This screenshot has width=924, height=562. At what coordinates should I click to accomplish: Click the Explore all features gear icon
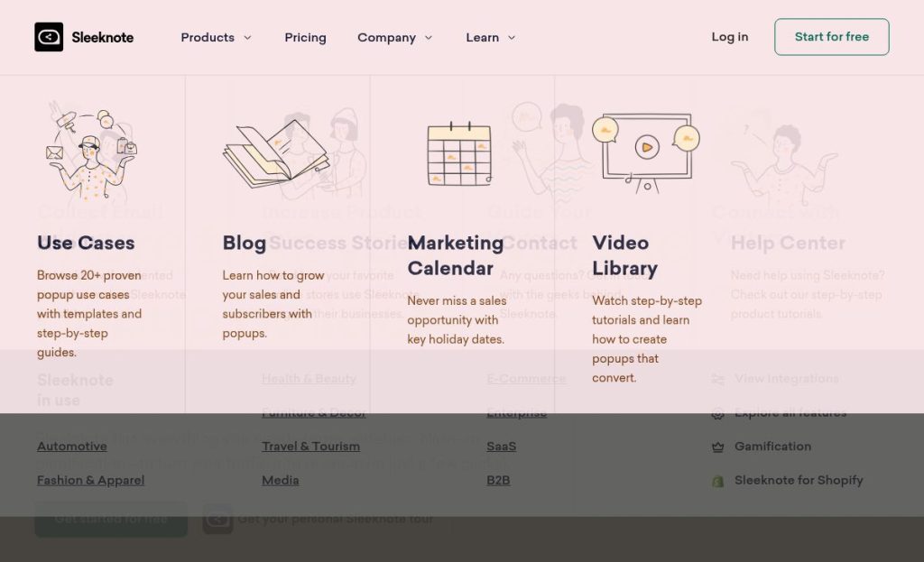718,413
